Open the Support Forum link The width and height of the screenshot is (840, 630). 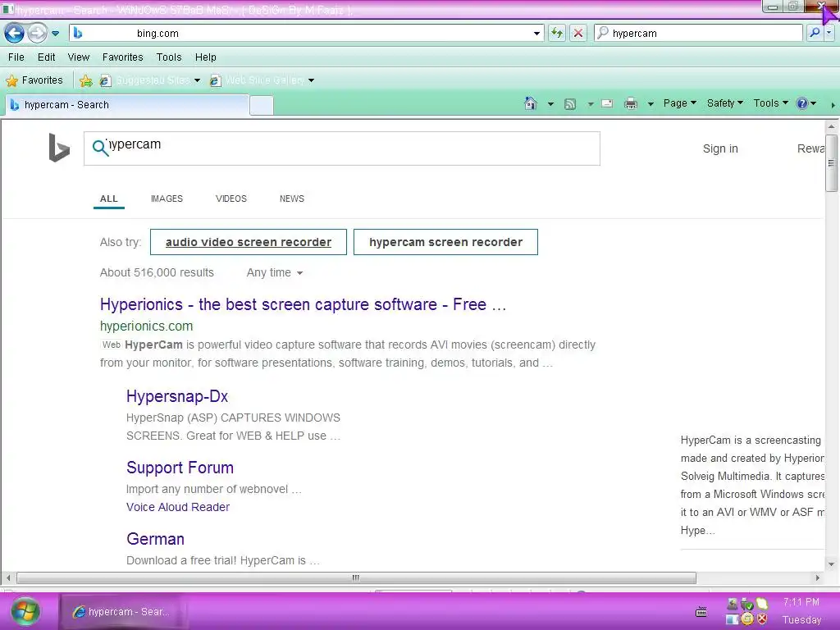[180, 468]
